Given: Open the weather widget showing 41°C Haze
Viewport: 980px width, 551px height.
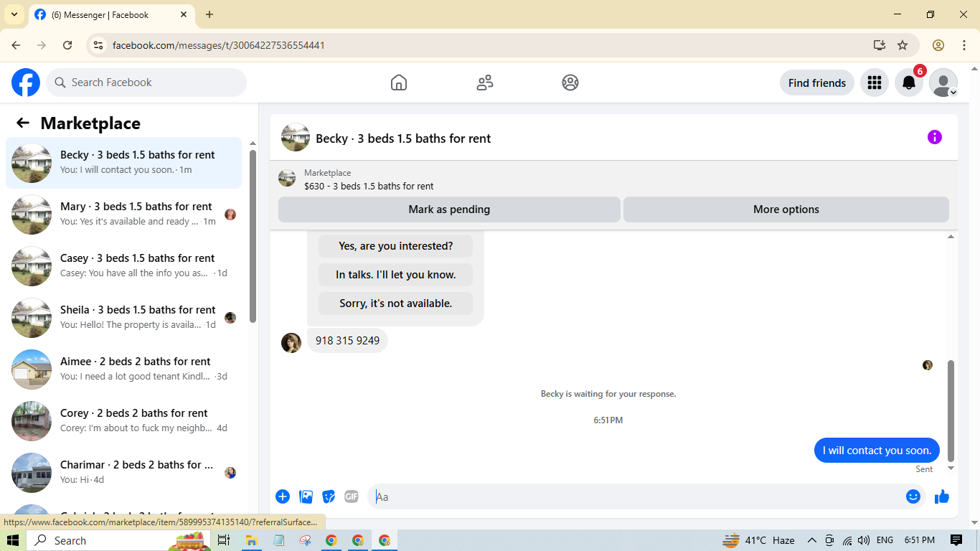Looking at the screenshot, I should [758, 540].
